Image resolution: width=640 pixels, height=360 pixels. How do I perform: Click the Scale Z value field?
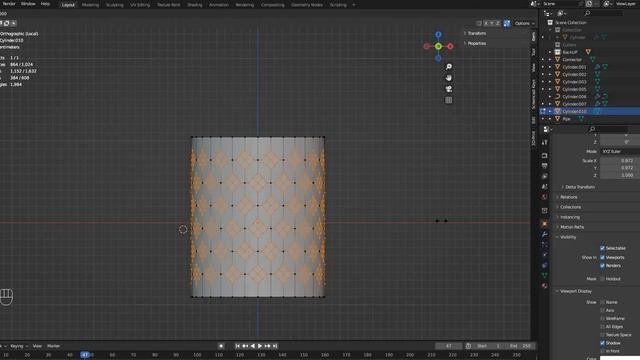620,176
